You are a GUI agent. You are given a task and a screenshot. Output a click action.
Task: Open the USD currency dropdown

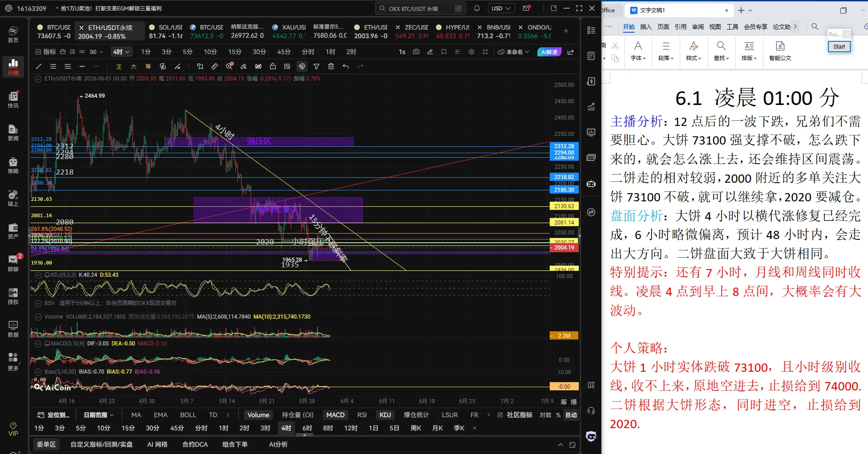501,8
